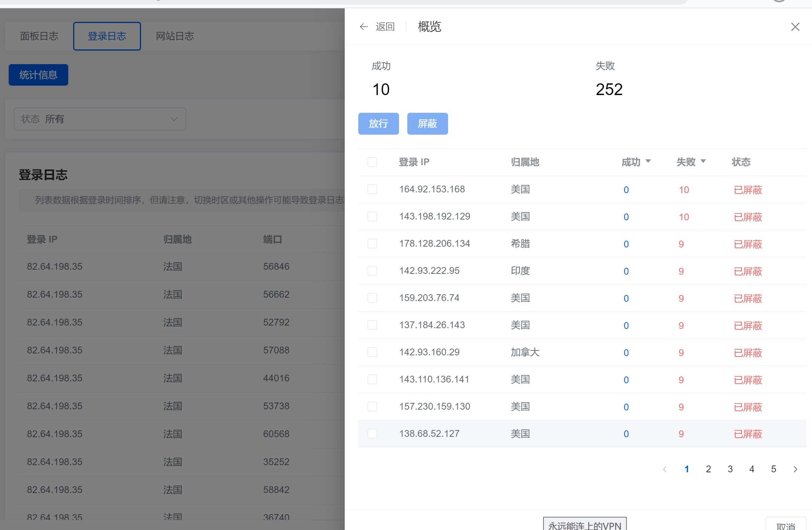Click IP address 142.93.160.29
812x530 pixels.
point(430,352)
